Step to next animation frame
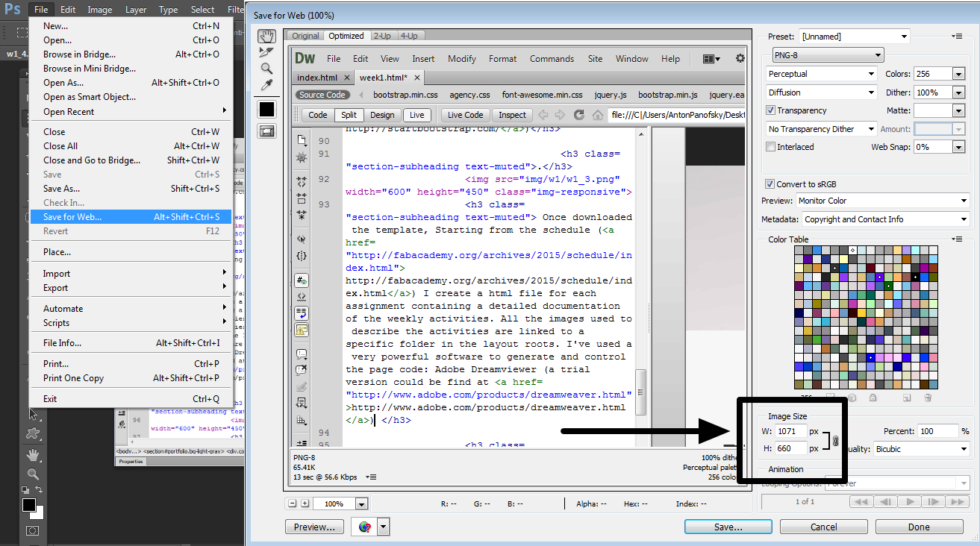Image resolution: width=980 pixels, height=546 pixels. click(x=934, y=502)
